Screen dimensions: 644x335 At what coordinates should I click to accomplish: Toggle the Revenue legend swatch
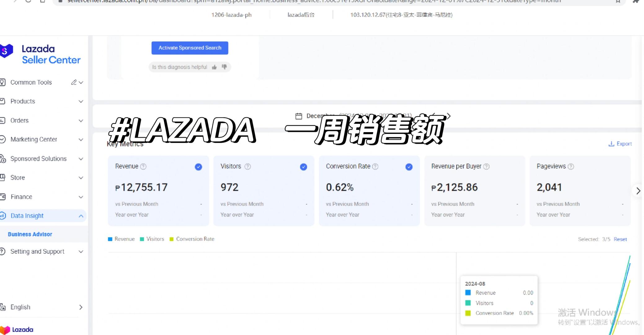click(110, 239)
